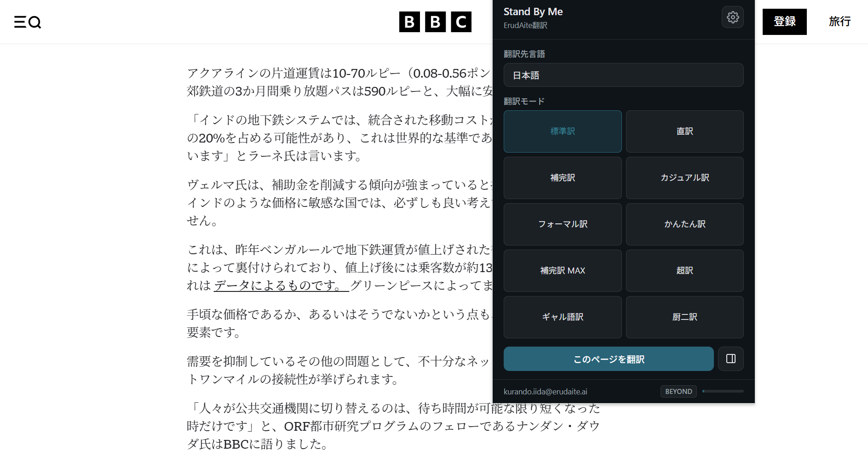Click the BEYOND plan badge
868x456 pixels.
pos(678,391)
